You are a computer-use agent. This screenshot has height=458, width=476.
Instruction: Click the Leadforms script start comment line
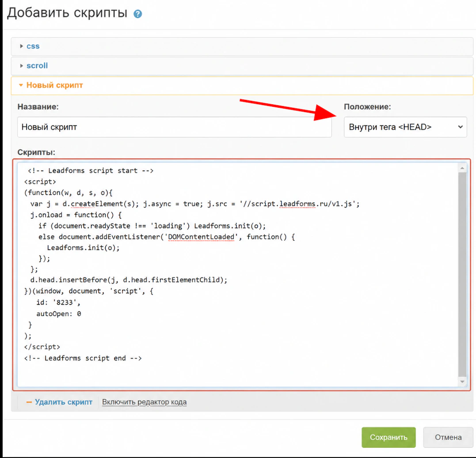tap(91, 171)
